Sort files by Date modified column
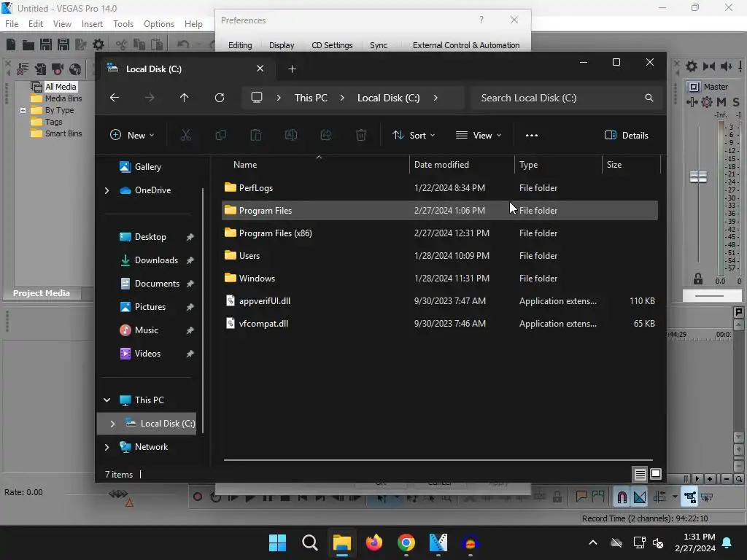 (462, 165)
